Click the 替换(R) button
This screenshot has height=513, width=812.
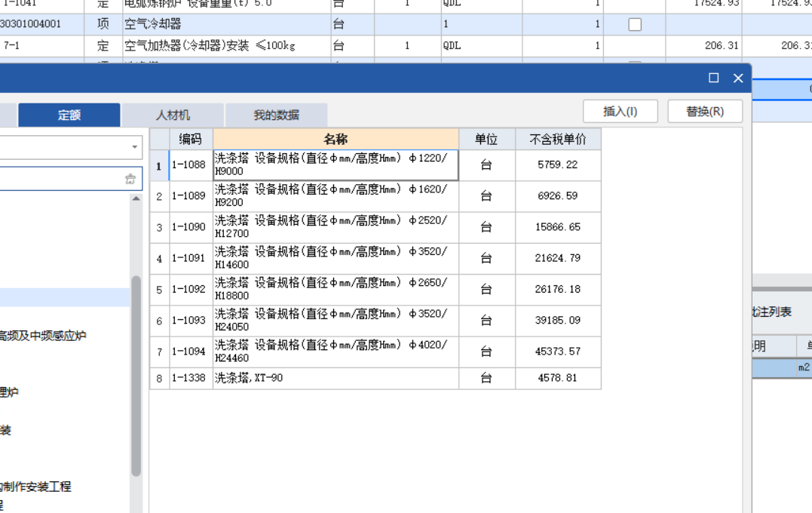click(x=704, y=110)
